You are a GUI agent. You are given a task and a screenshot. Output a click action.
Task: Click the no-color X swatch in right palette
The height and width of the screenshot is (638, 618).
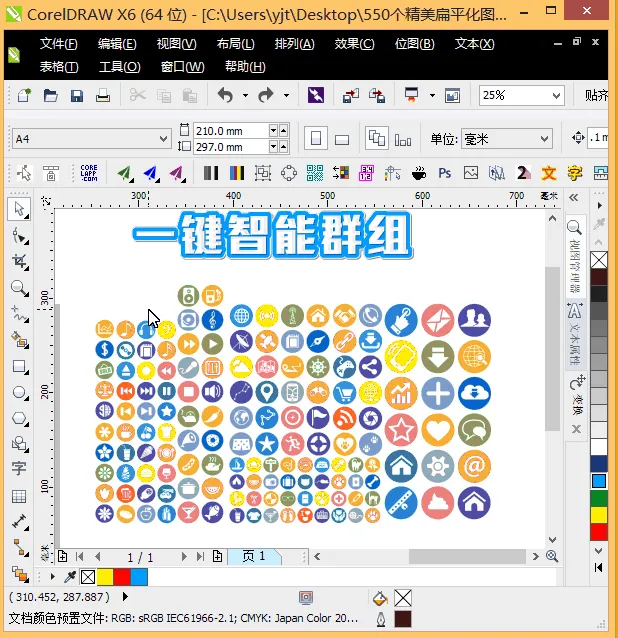pyautogui.click(x=599, y=260)
